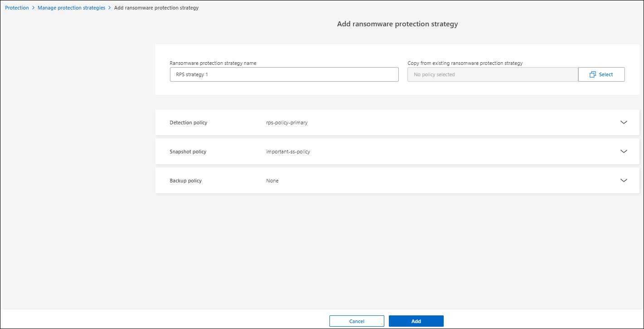The height and width of the screenshot is (329, 644).
Task: Click the chevron separator after Protection breadcrumb
Action: [x=33, y=8]
